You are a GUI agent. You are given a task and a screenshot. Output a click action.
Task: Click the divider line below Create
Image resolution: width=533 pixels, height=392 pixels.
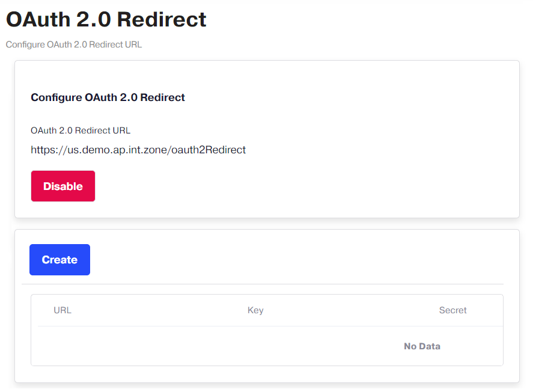[x=263, y=284]
